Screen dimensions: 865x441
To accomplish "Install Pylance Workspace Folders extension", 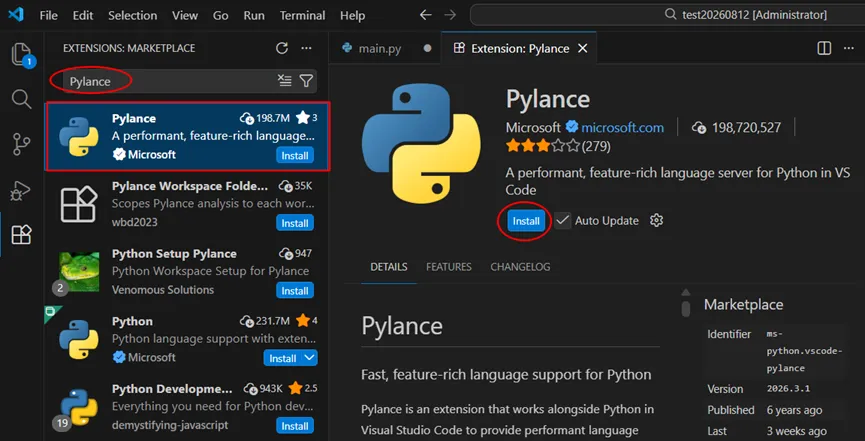I will tap(295, 223).
